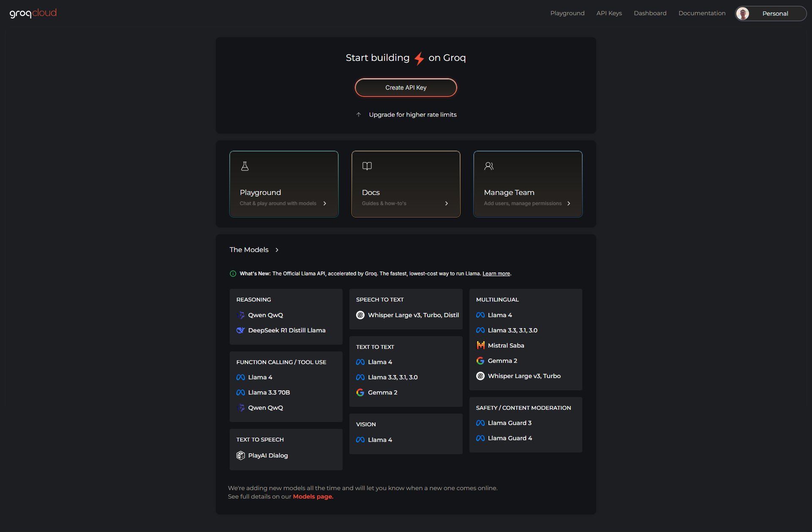The image size is (812, 532).
Task: Click the Google icon next to Multilingual Gemma 2
Action: tap(480, 361)
